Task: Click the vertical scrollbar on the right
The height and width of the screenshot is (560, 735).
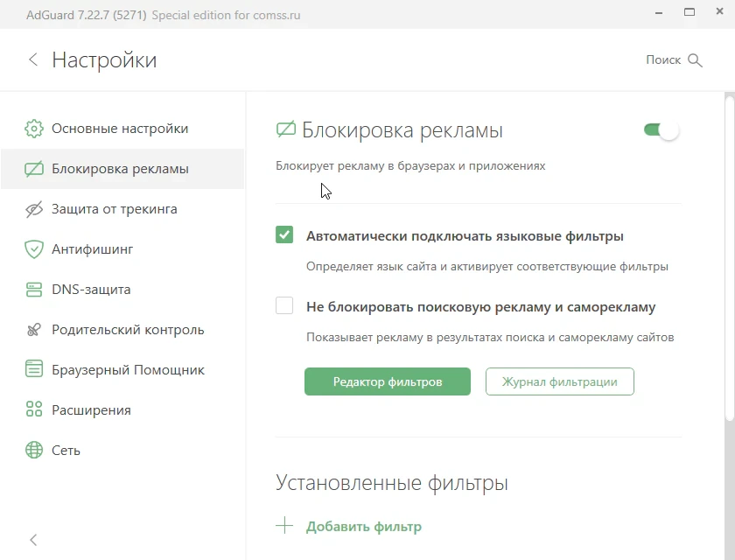Action: (x=730, y=258)
